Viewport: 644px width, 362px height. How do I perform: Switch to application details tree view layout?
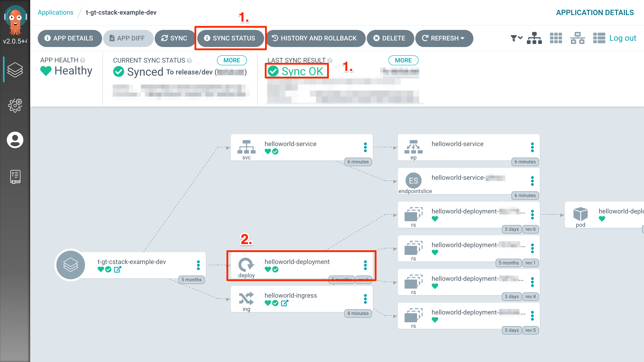[534, 38]
